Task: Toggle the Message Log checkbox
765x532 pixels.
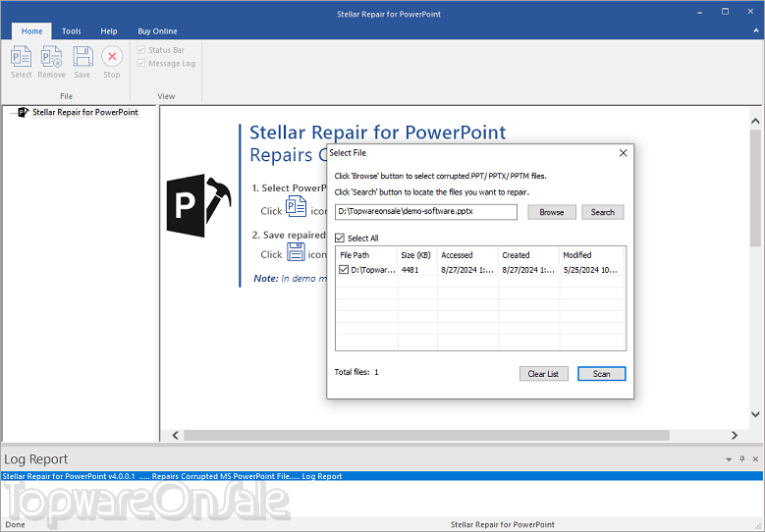Action: tap(141, 63)
